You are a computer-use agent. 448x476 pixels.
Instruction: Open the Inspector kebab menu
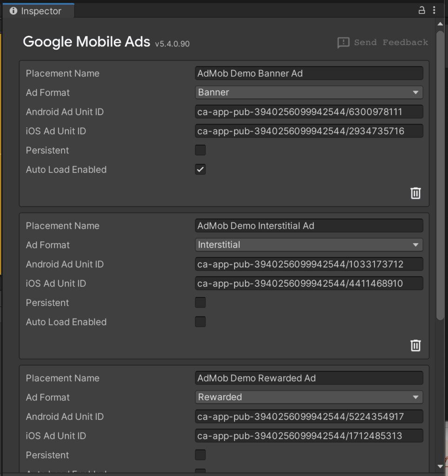[x=434, y=10]
